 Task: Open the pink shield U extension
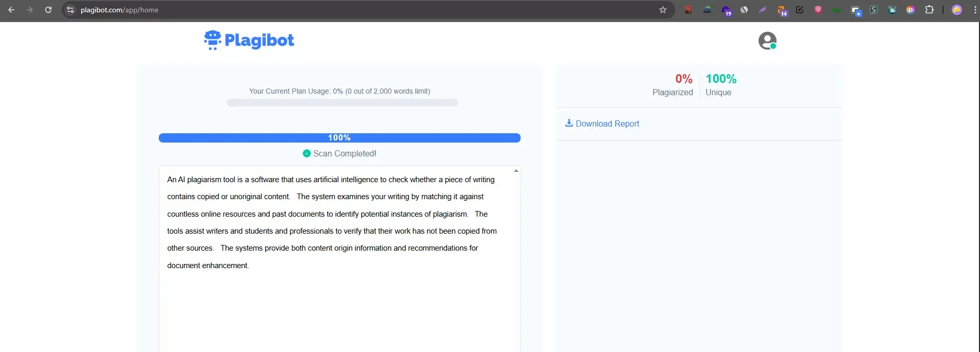[x=818, y=10]
